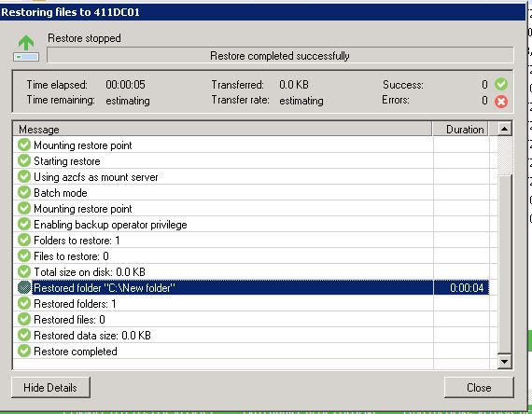Screen dimensions: 532x414
Task: Click the red Errors cross icon
Action: tap(501, 101)
